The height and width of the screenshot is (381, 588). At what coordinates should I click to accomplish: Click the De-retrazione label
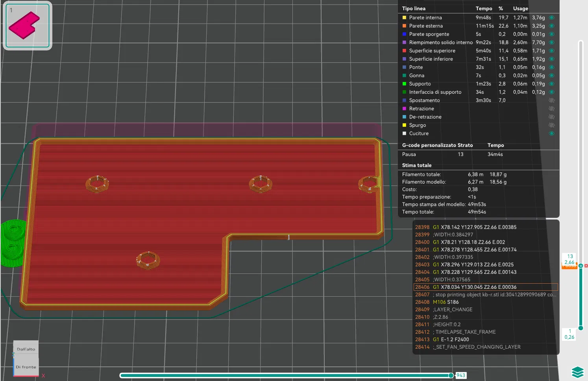(425, 117)
